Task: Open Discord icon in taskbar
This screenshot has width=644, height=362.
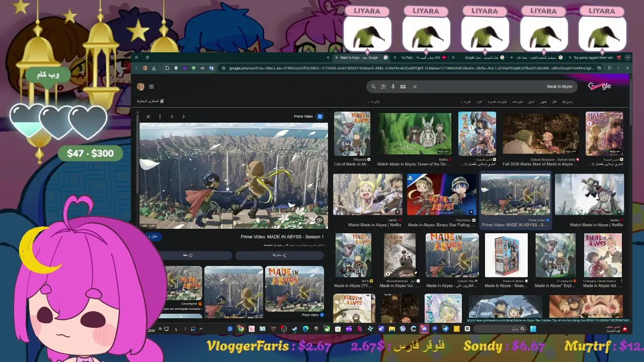Action: click(424, 329)
